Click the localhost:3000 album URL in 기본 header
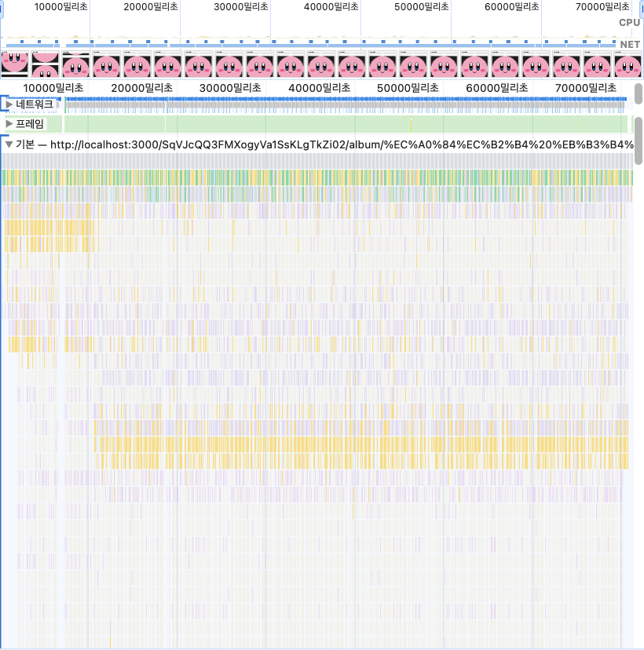This screenshot has height=650, width=644. 342,144
